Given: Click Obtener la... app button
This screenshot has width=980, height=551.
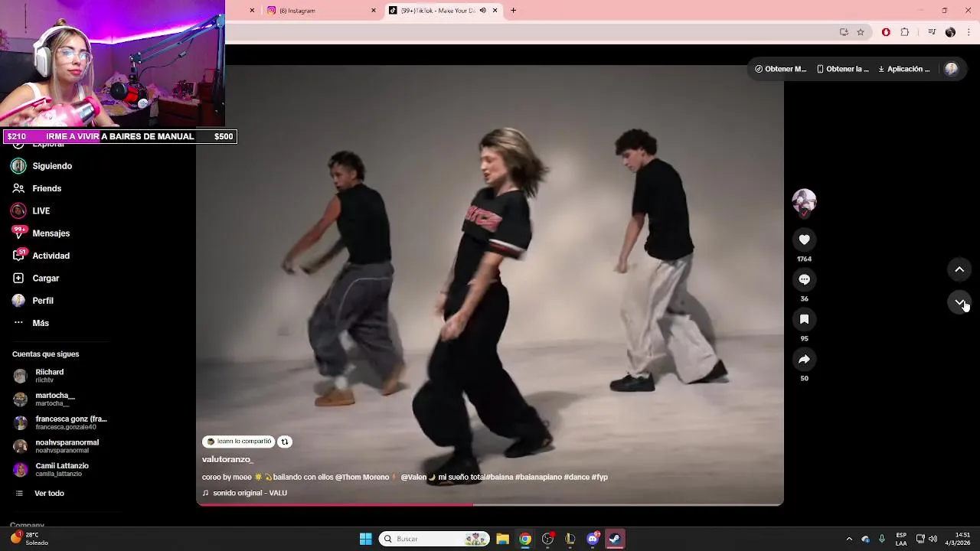Looking at the screenshot, I should tap(842, 69).
